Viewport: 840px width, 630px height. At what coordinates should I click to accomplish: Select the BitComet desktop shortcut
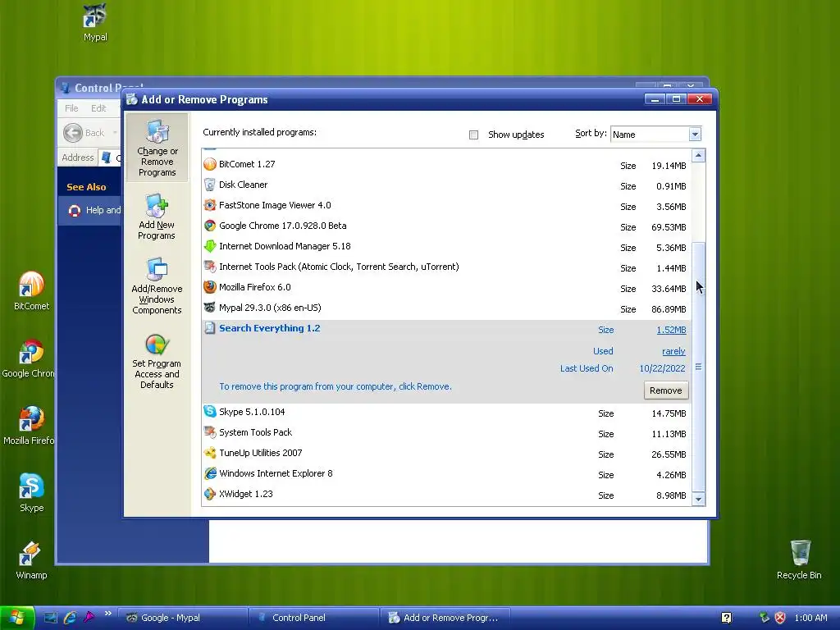tap(31, 290)
